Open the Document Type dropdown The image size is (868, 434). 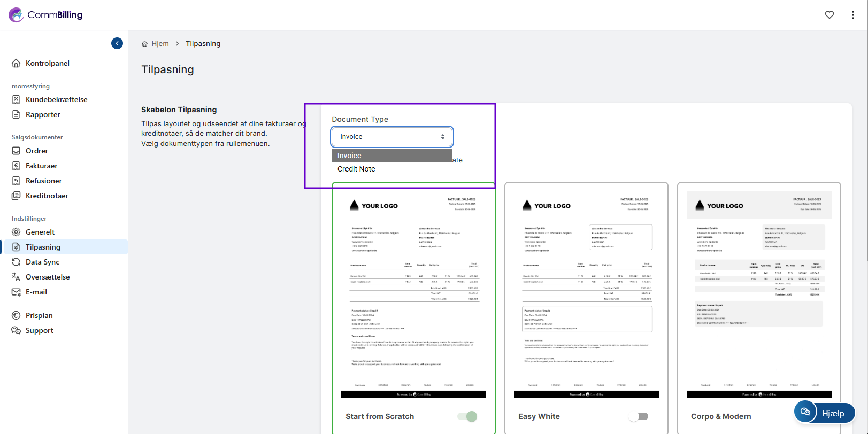(x=392, y=137)
